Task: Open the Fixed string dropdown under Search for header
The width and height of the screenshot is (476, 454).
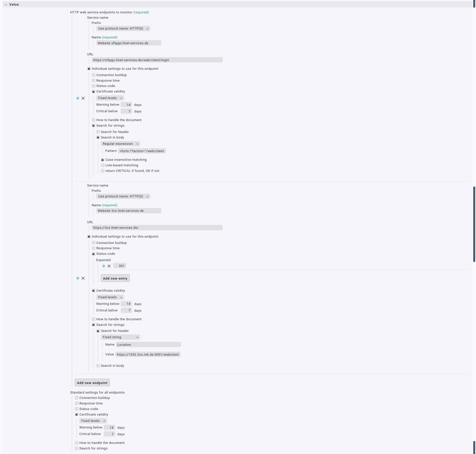Action: pos(120,337)
